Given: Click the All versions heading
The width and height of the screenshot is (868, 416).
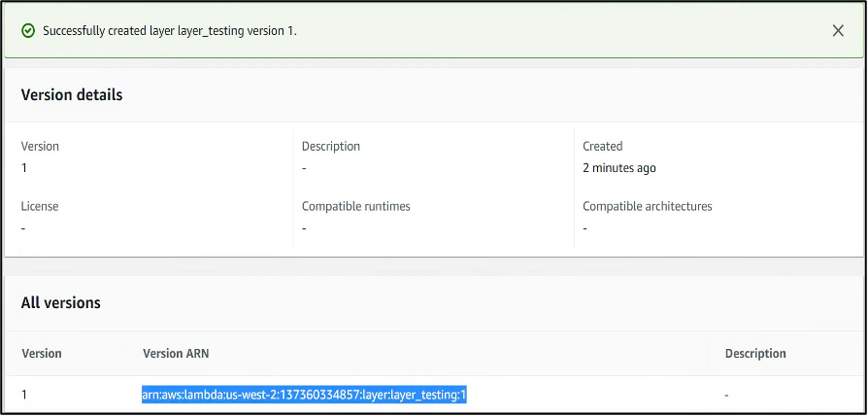Looking at the screenshot, I should coord(61,302).
